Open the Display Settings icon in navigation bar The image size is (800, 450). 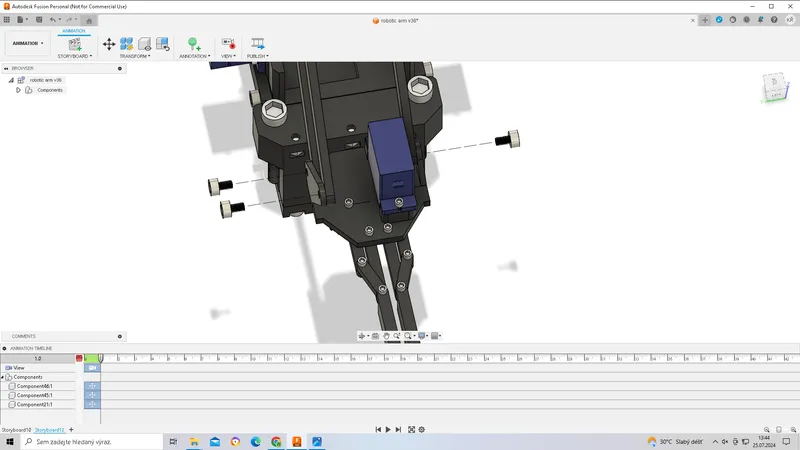coord(423,336)
